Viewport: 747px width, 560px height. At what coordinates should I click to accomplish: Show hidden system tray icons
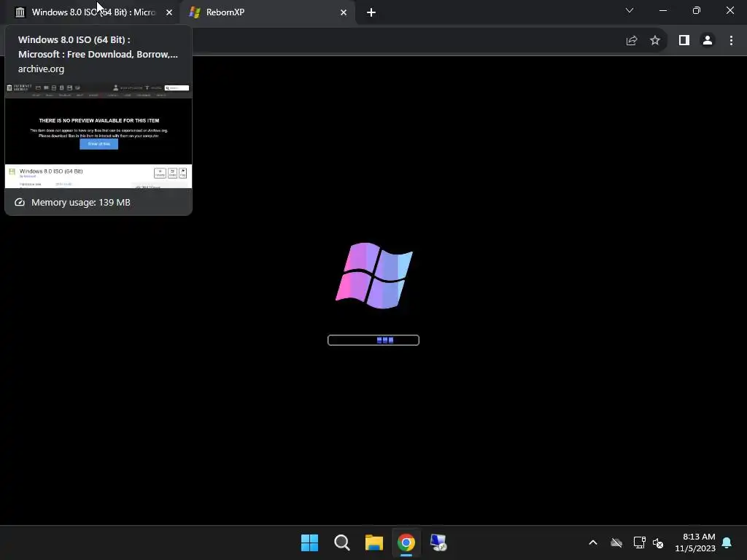[593, 542]
